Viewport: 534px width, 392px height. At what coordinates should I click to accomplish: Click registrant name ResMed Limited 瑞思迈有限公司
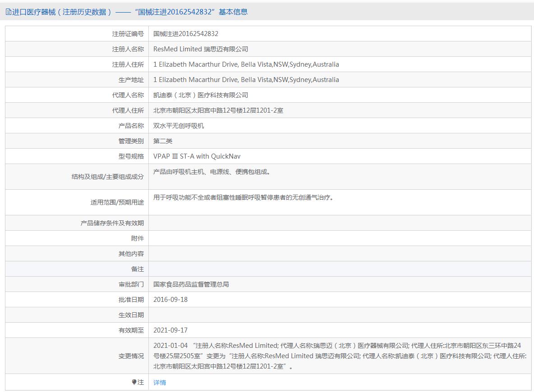point(201,49)
